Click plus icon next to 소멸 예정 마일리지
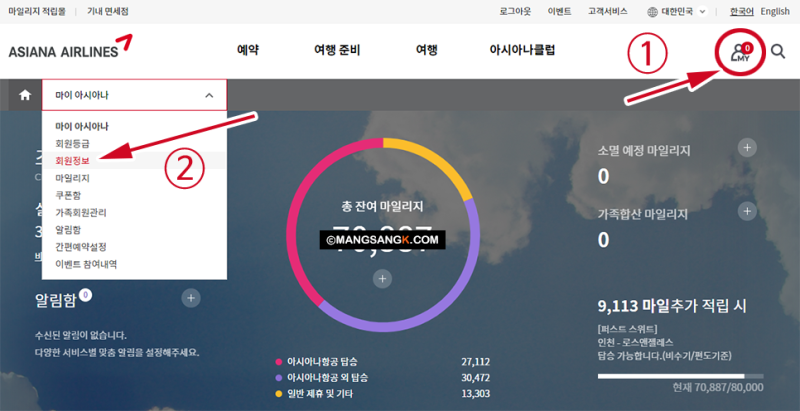 [747, 148]
